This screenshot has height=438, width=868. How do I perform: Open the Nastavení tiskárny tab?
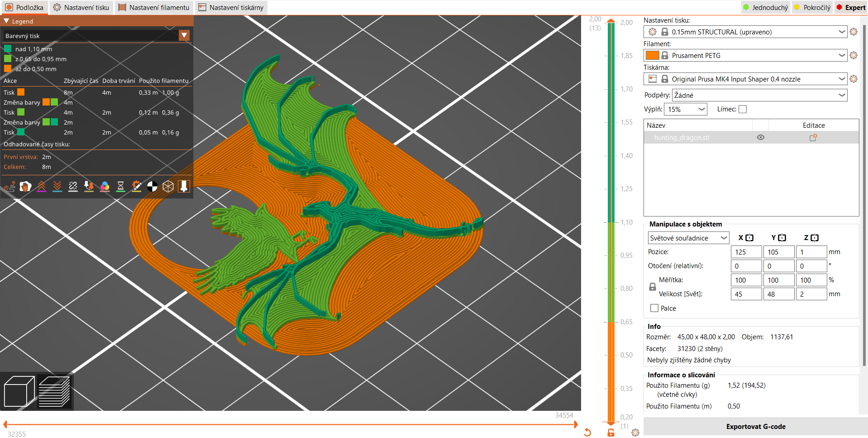(231, 7)
